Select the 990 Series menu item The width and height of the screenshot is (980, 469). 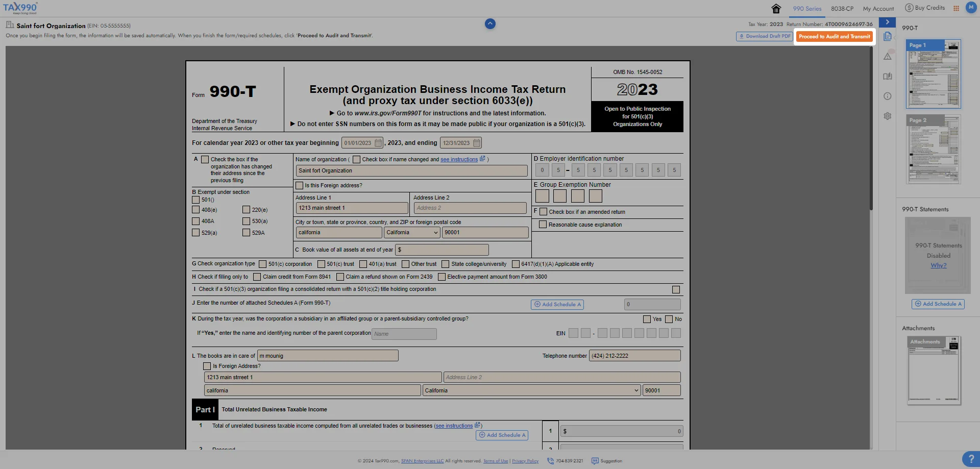[x=806, y=8]
